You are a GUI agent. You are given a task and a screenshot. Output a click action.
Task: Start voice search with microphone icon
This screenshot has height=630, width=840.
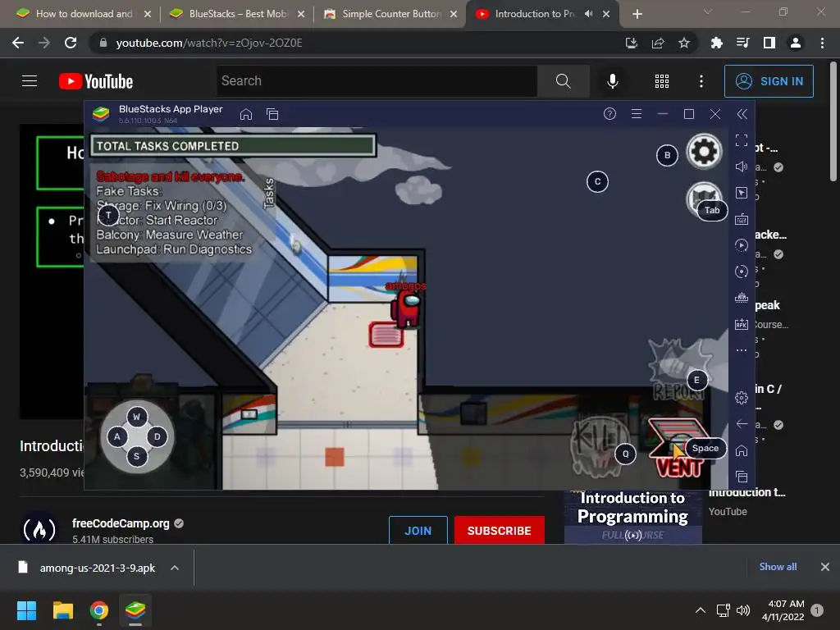612,81
